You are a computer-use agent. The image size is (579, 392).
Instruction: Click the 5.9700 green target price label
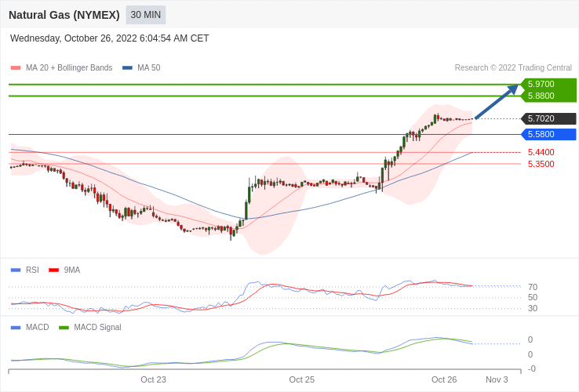[548, 84]
